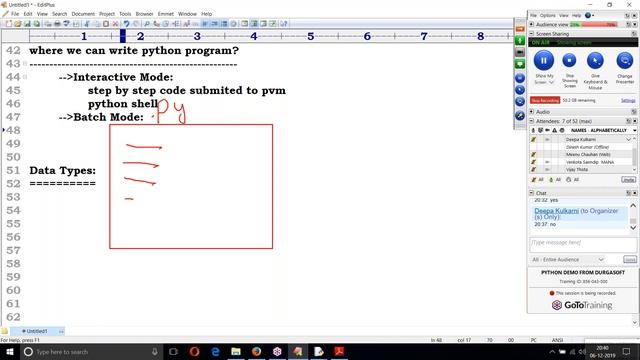Toggle drawing tools for Vijay Thota
The width and height of the screenshot is (640, 360).
(x=533, y=169)
